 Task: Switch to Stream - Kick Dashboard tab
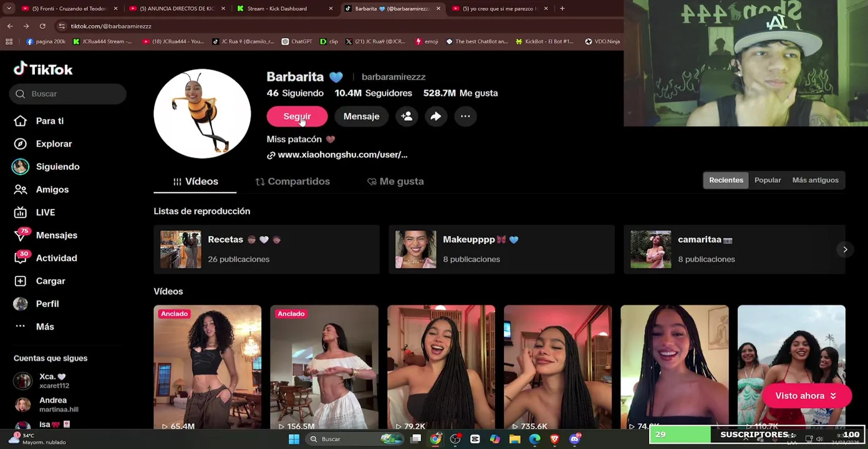pos(285,9)
